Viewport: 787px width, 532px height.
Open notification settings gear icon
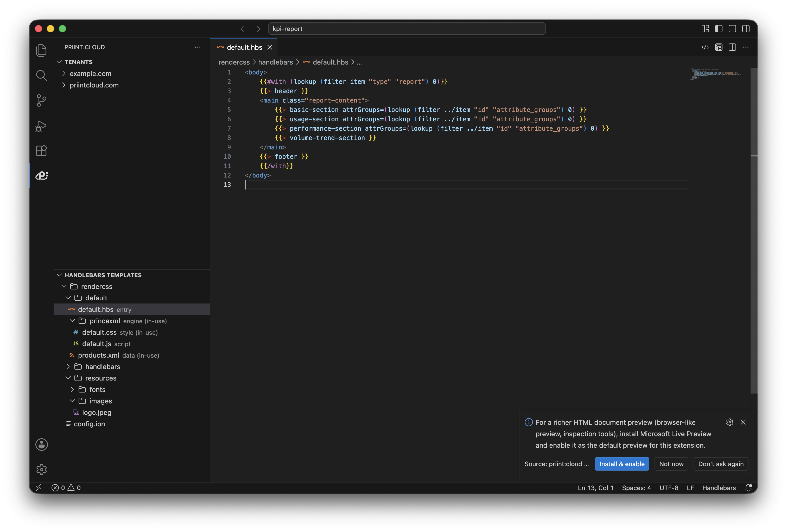tap(729, 422)
